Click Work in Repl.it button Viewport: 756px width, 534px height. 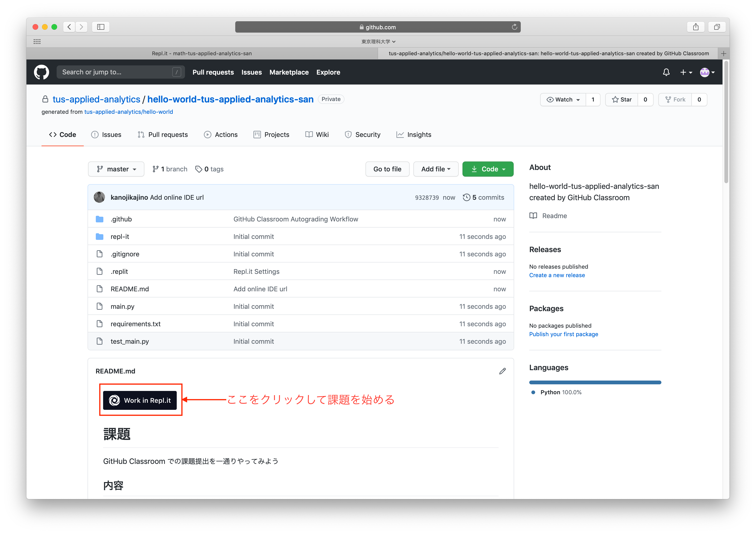pyautogui.click(x=141, y=399)
